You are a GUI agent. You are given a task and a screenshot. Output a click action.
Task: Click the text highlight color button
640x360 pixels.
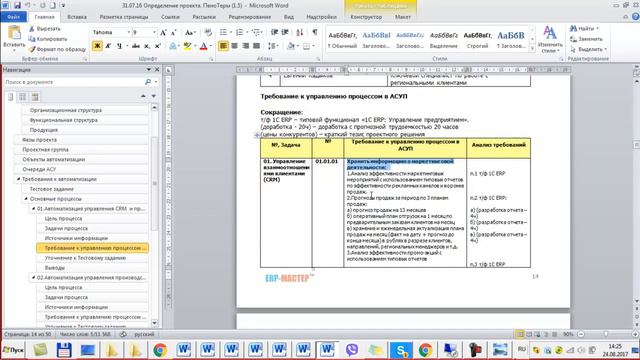(187, 46)
